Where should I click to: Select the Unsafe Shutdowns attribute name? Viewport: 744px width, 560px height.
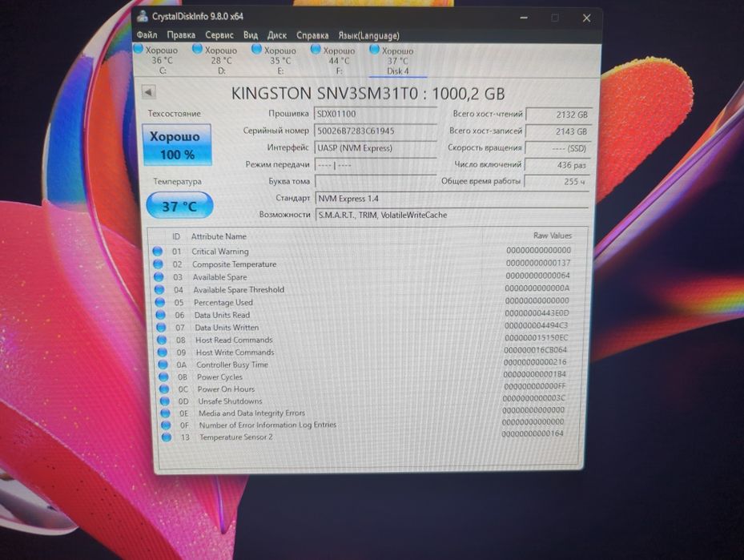[x=230, y=401]
